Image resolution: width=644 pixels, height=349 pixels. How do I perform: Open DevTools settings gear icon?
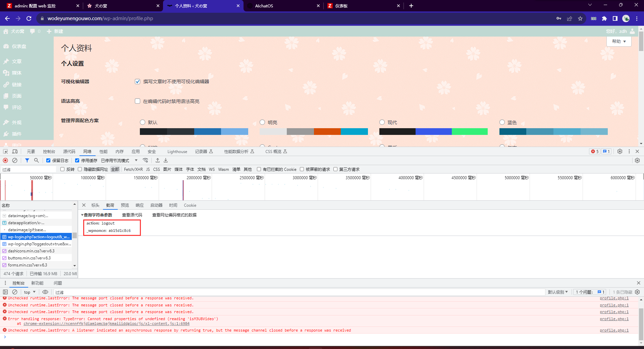coord(620,151)
